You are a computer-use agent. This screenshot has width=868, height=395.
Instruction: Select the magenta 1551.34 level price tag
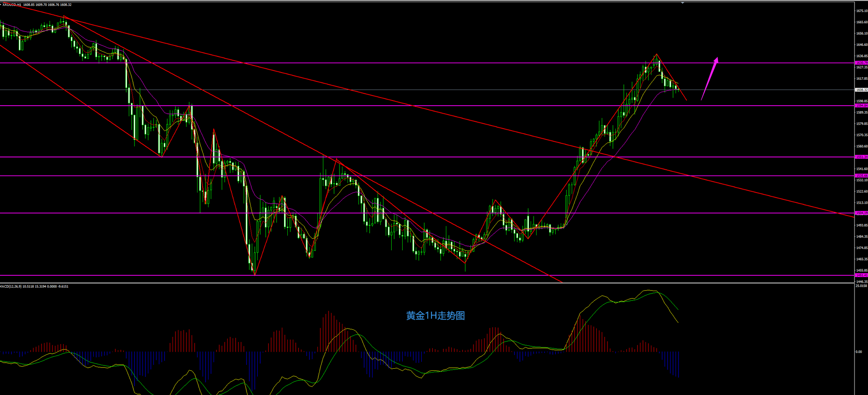[x=862, y=157]
